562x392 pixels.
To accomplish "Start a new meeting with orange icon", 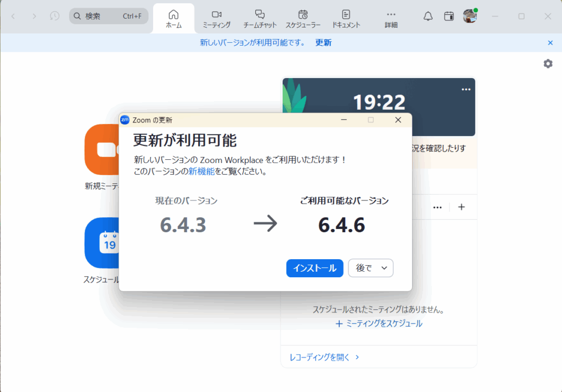I will point(102,149).
